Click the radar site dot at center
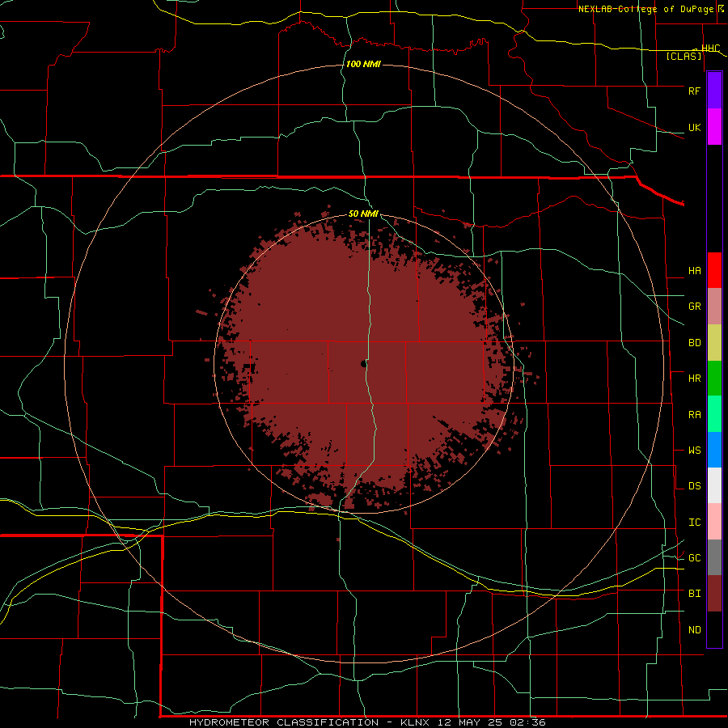Screen dimensions: 728x728 tap(363, 364)
